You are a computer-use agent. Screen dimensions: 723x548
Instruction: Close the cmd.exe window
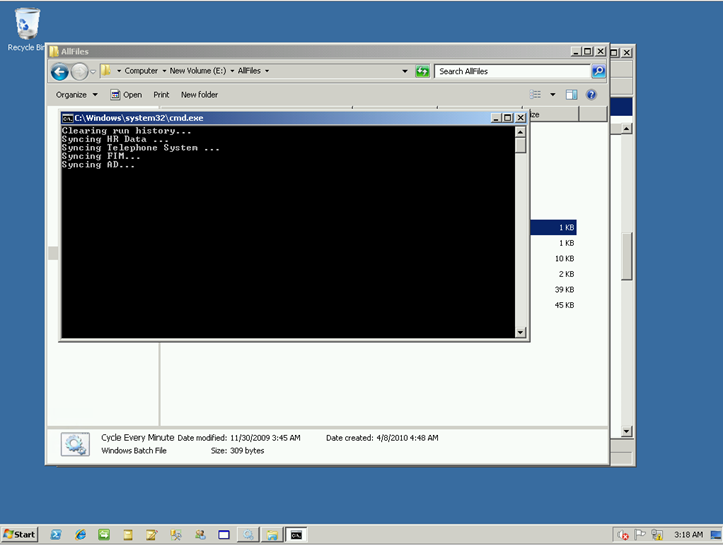[520, 118]
